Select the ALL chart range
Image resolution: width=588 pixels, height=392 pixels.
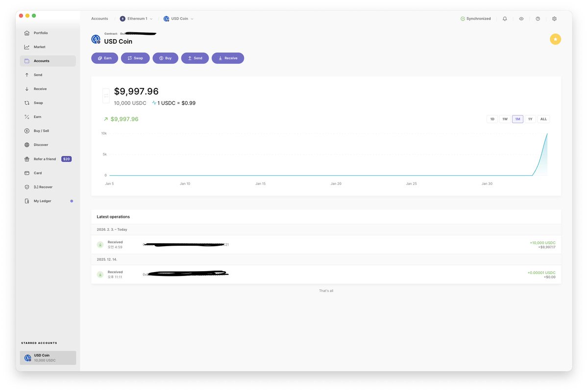[543, 119]
